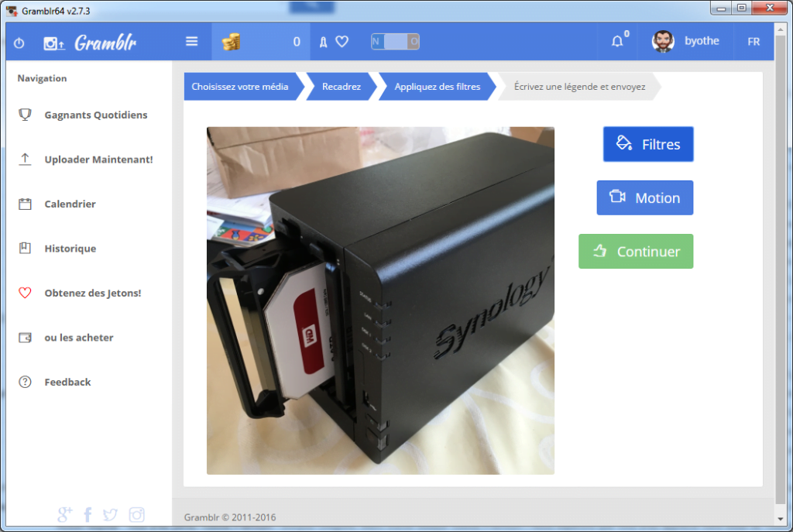Screen dimensions: 793x532
Task: Open the Twitter social link
Action: (110, 514)
